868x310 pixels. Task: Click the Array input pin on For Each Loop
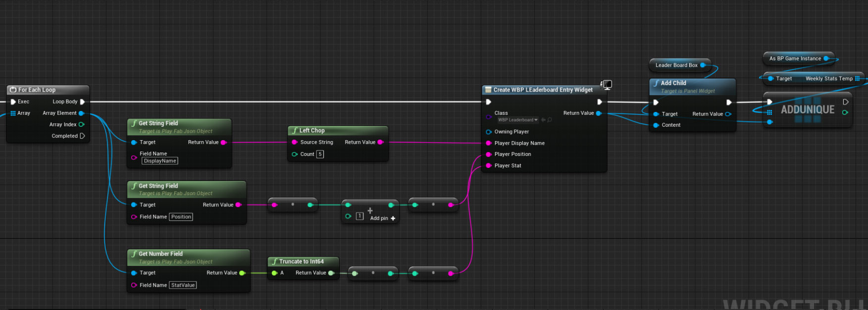click(13, 113)
